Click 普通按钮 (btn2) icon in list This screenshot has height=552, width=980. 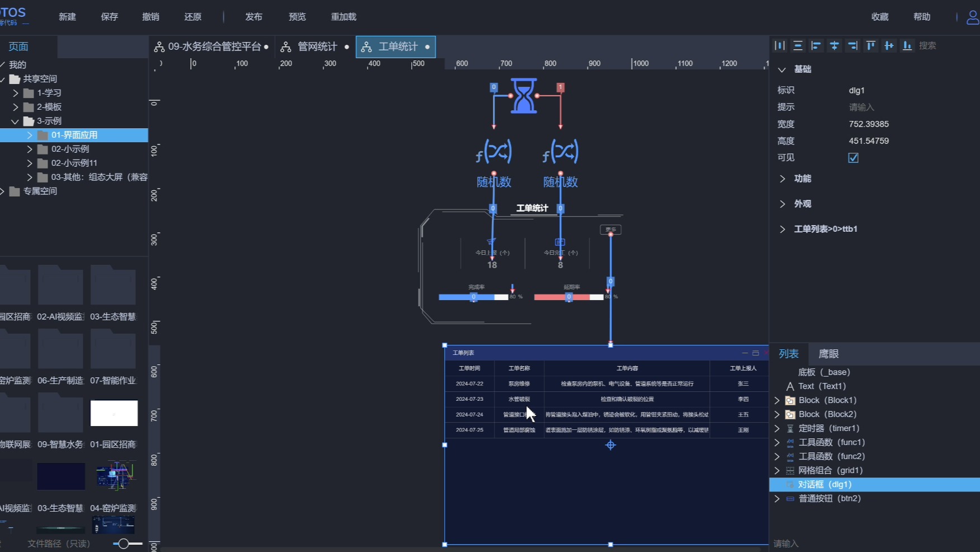(790, 498)
